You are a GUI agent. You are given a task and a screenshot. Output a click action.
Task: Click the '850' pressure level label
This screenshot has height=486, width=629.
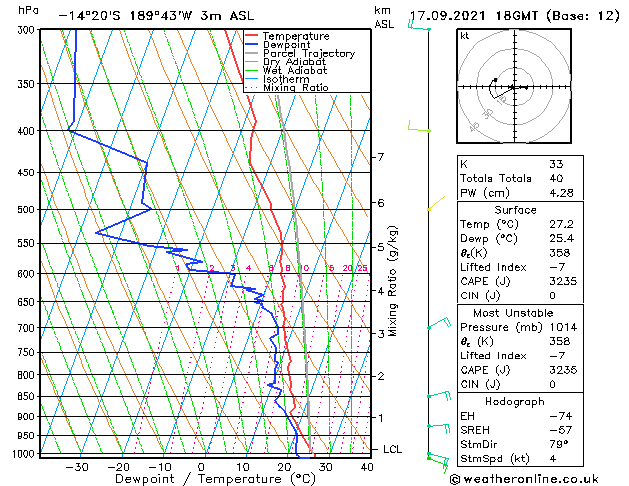pos(28,396)
